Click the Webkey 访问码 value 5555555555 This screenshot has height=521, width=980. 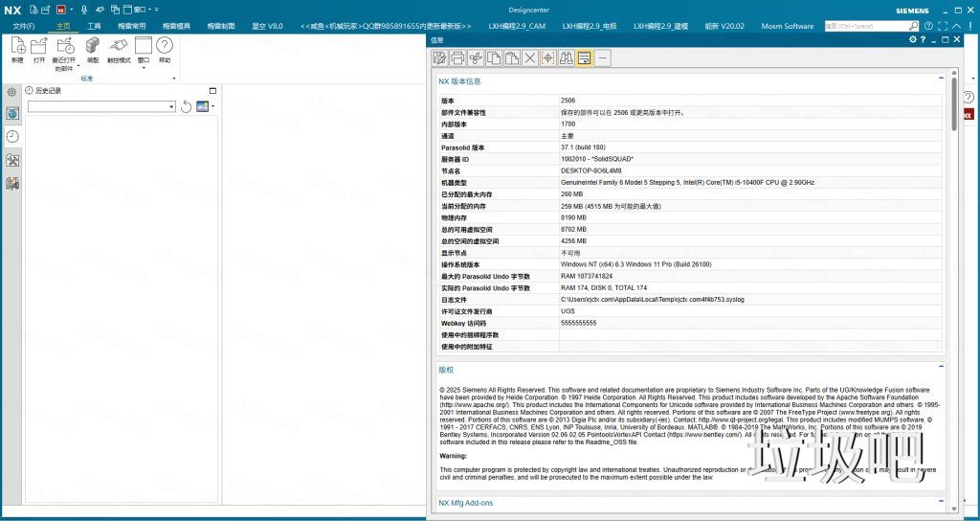click(579, 323)
